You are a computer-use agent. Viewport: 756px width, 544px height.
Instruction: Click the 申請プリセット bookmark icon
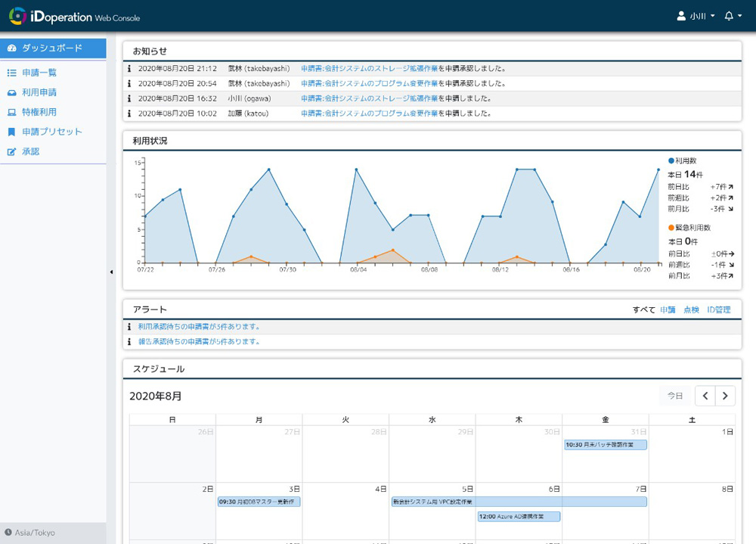click(x=11, y=132)
